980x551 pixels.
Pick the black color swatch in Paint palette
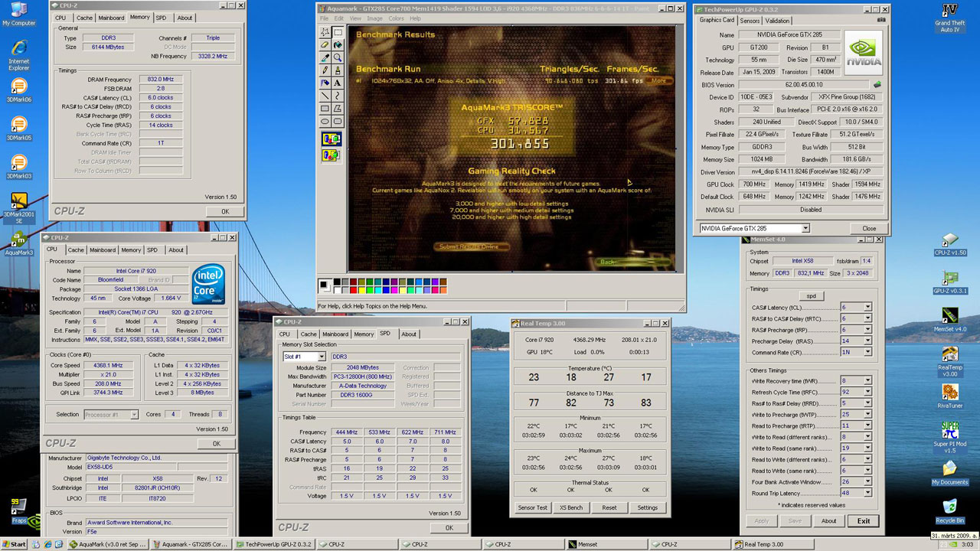(x=337, y=282)
